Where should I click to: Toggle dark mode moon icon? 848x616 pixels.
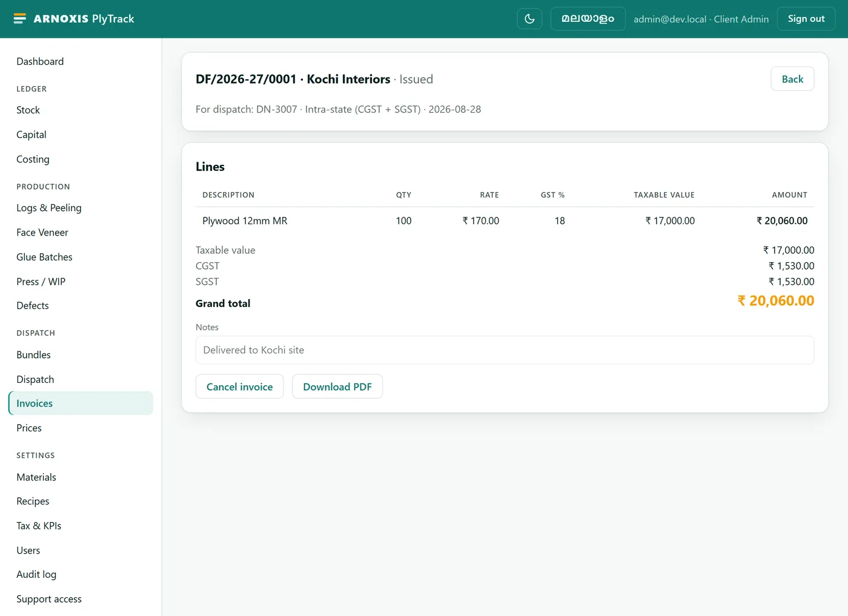pyautogui.click(x=529, y=19)
